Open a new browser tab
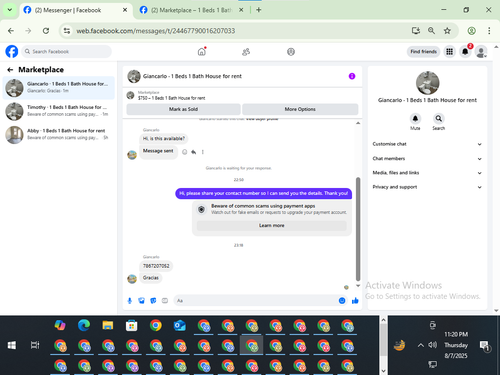Image resolution: width=500 pixels, height=375 pixels. click(259, 10)
